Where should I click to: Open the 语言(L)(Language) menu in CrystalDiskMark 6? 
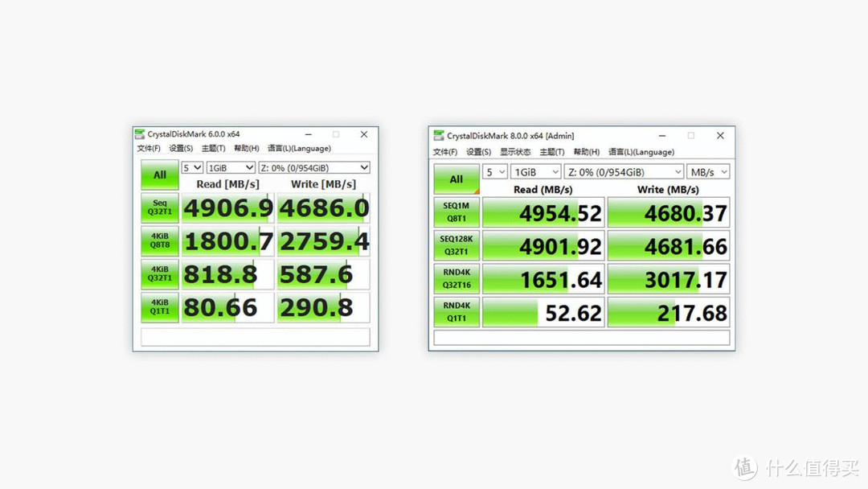point(299,149)
